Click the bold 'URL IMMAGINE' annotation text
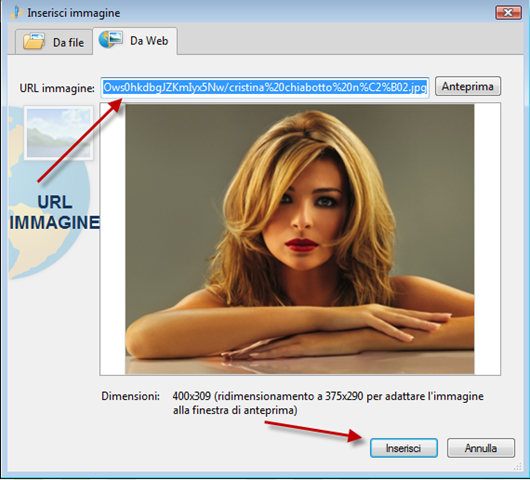The height and width of the screenshot is (480, 530). tap(55, 212)
